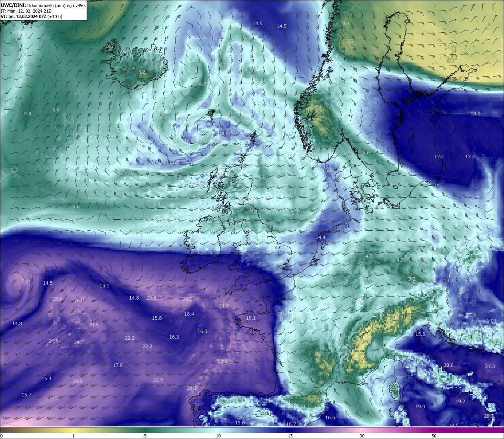Click the 28.8 value on the map

[x=93, y=324]
